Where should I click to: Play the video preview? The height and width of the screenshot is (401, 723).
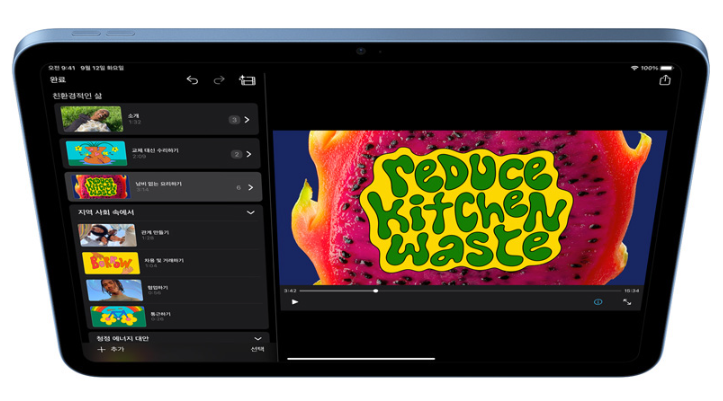click(x=295, y=302)
